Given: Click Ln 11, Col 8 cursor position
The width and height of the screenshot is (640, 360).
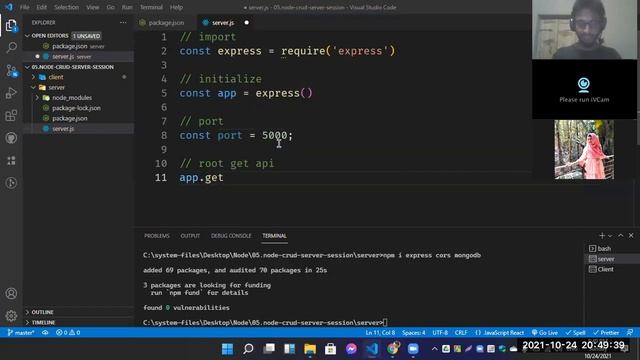Looking at the screenshot, I should (380, 333).
